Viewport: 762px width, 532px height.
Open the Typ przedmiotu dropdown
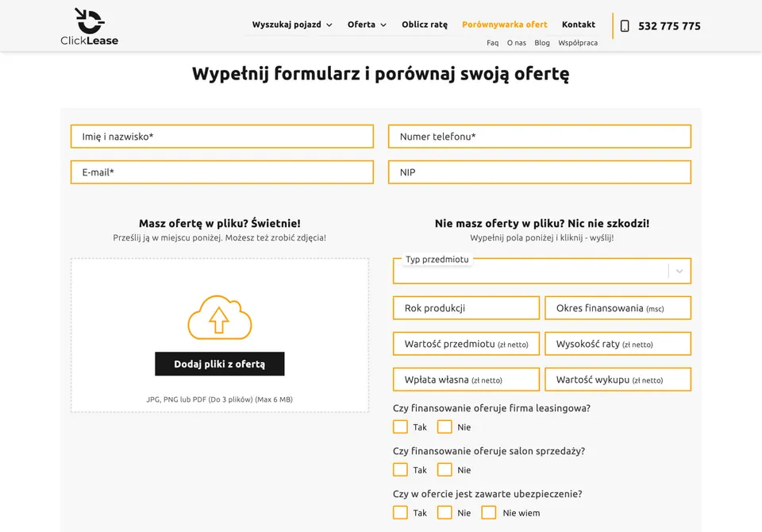click(x=541, y=271)
